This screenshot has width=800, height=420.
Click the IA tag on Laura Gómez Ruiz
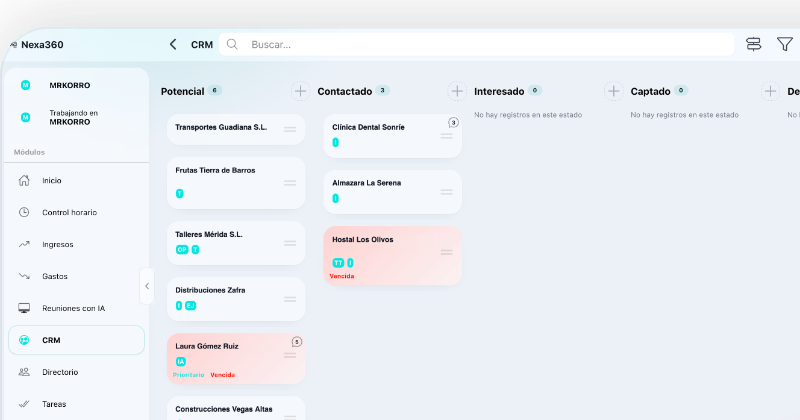coord(181,362)
